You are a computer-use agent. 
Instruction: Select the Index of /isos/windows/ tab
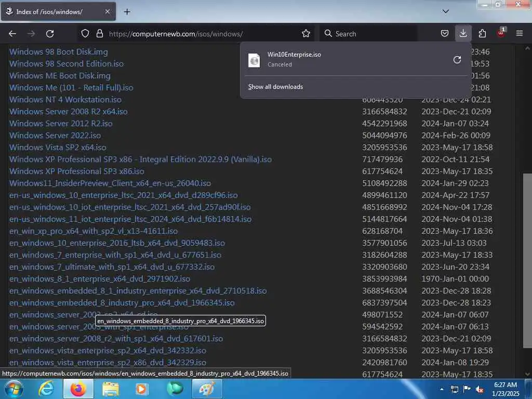(58, 11)
